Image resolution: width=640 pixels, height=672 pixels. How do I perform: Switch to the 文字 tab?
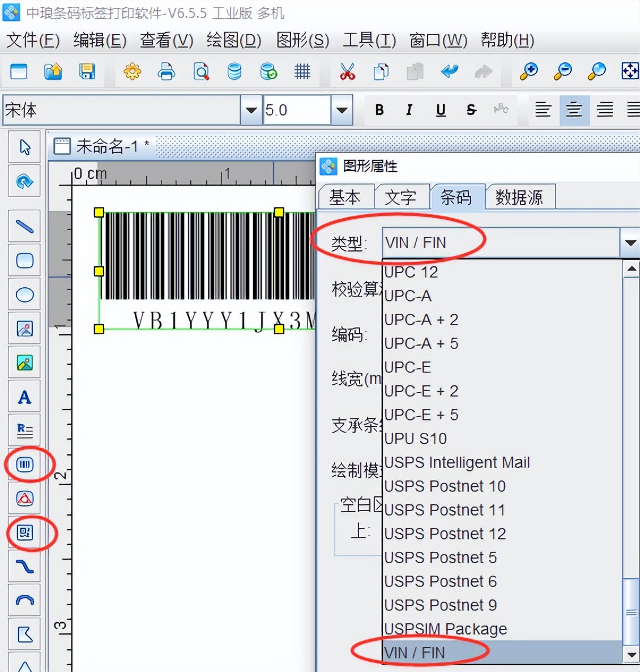click(x=401, y=198)
